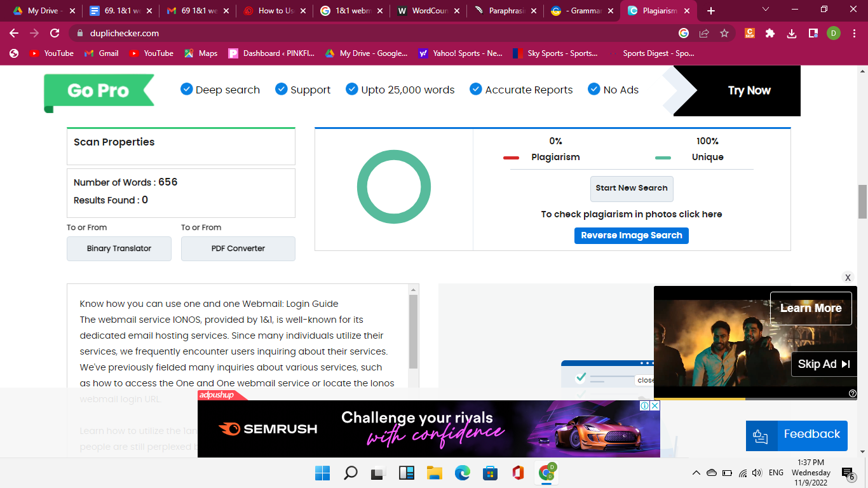Open File Explorer from the taskbar
The width and height of the screenshot is (868, 488).
pos(434,473)
